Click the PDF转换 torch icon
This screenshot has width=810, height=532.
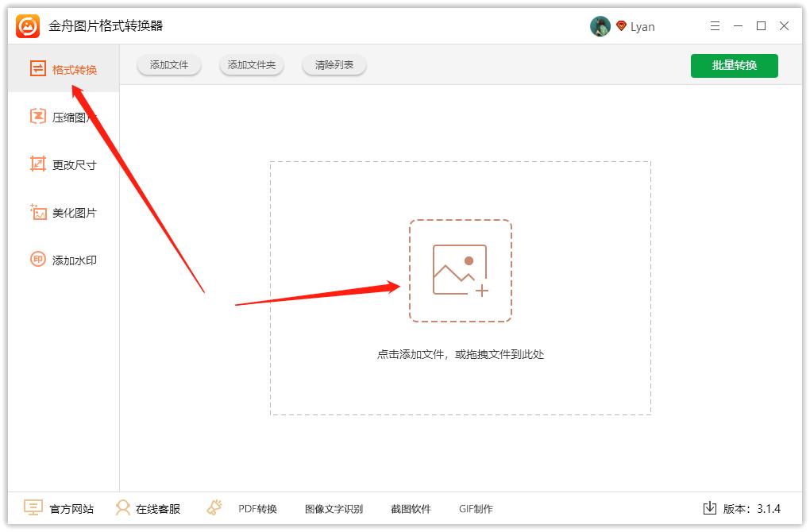click(214, 507)
